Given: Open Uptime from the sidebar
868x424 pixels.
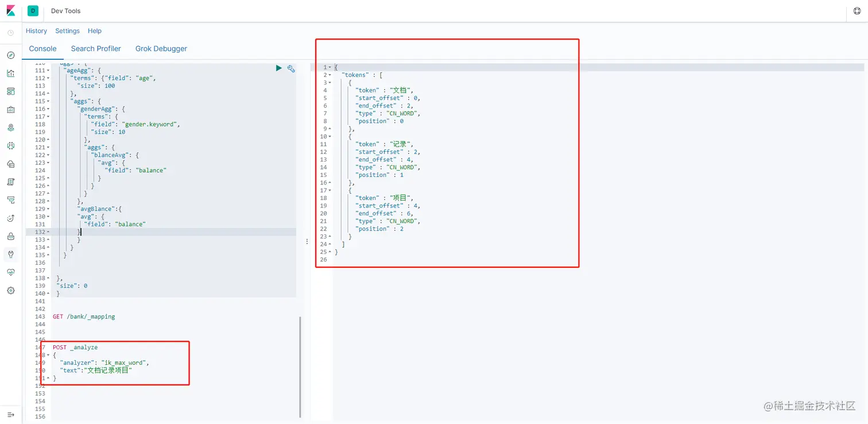Looking at the screenshot, I should 10,218.
